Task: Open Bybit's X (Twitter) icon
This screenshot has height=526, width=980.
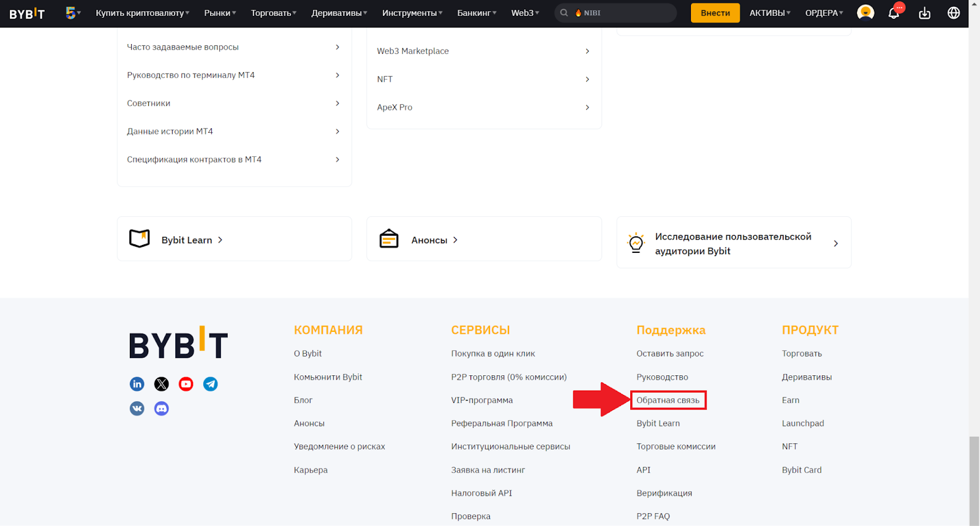Action: pos(162,384)
